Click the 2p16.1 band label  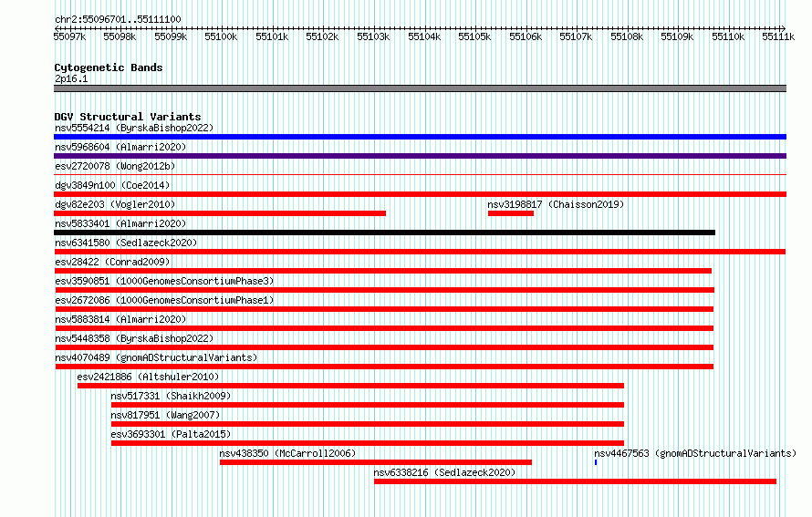coord(71,78)
